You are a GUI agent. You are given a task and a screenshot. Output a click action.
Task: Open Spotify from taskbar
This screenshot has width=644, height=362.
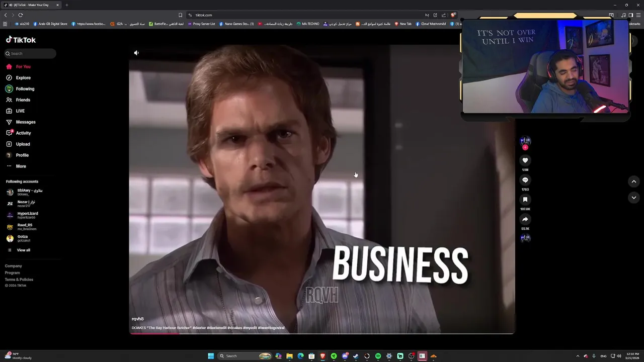[378, 356]
